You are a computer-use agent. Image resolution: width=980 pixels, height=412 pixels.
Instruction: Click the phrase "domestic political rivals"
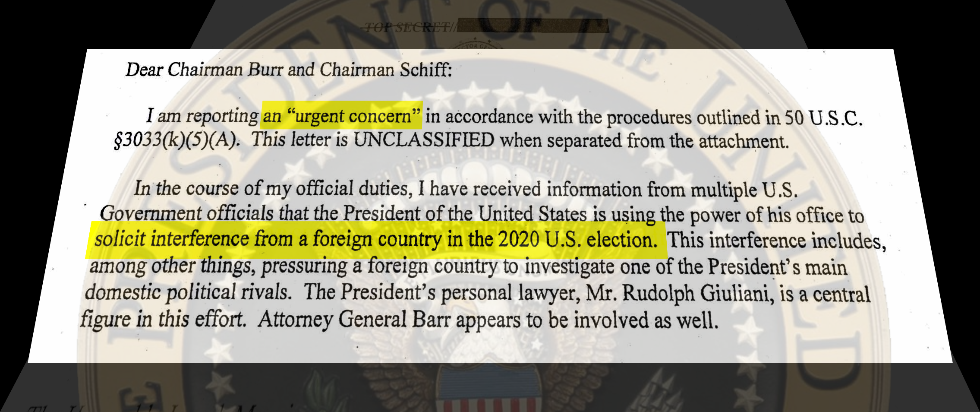point(188,292)
